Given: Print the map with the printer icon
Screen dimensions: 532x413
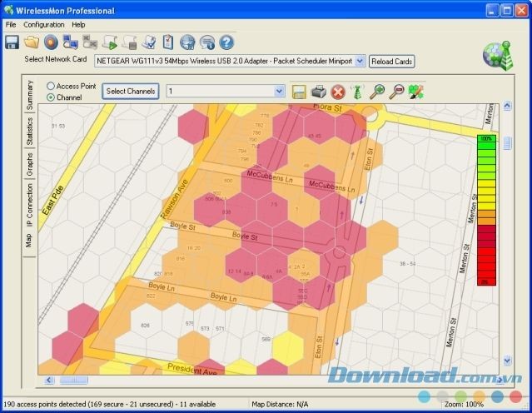Looking at the screenshot, I should pos(319,92).
